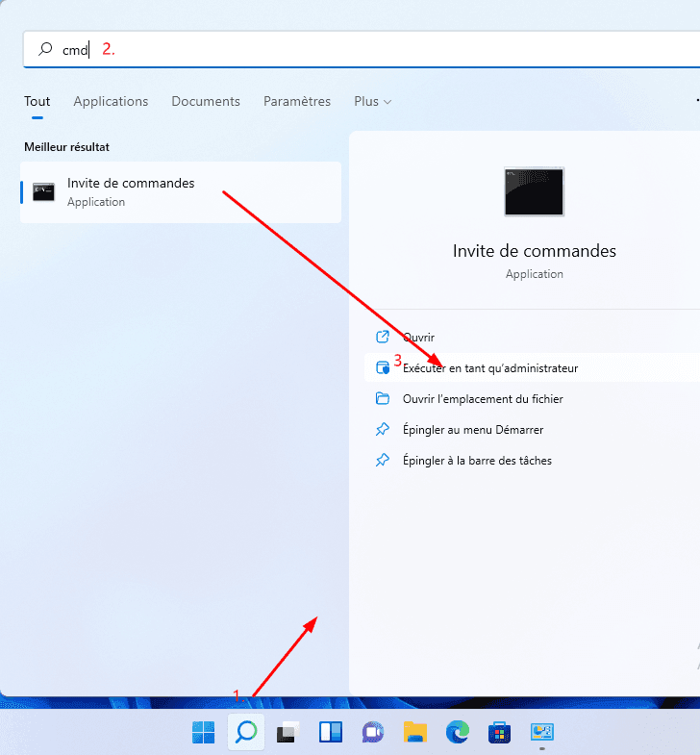The height and width of the screenshot is (755, 700).
Task: Click the large Command Prompt preview icon
Action: pyautogui.click(x=534, y=191)
